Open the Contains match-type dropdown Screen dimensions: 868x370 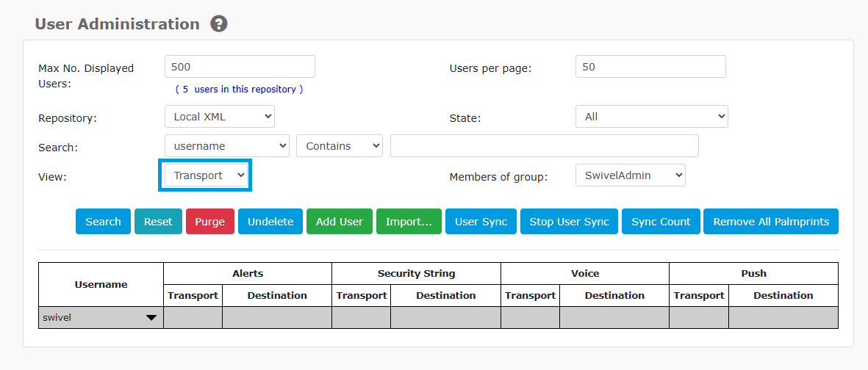[340, 146]
